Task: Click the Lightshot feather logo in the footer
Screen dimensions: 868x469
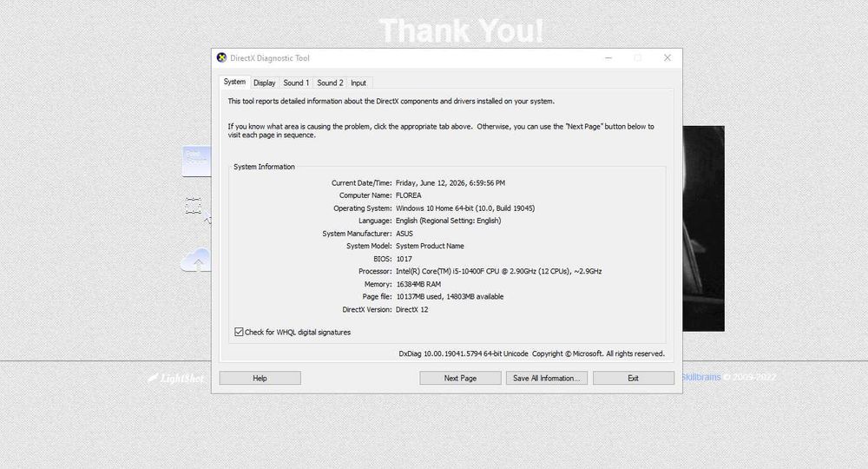Action: [x=153, y=378]
